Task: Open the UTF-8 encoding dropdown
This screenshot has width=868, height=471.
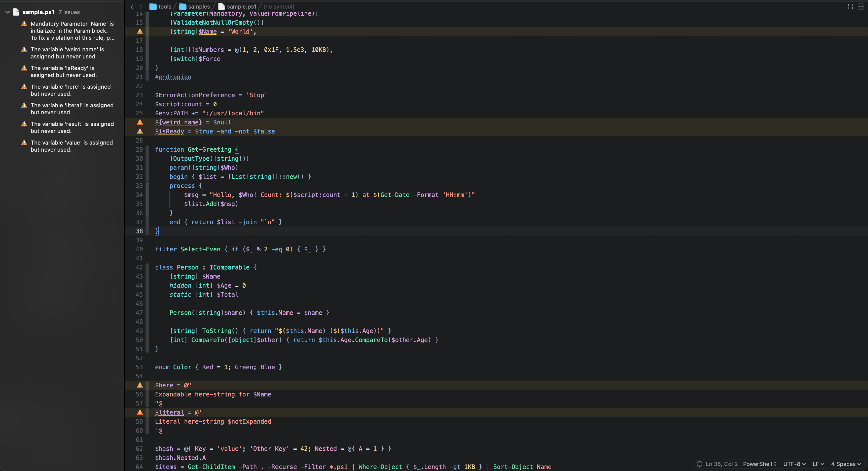Action: tap(794, 464)
